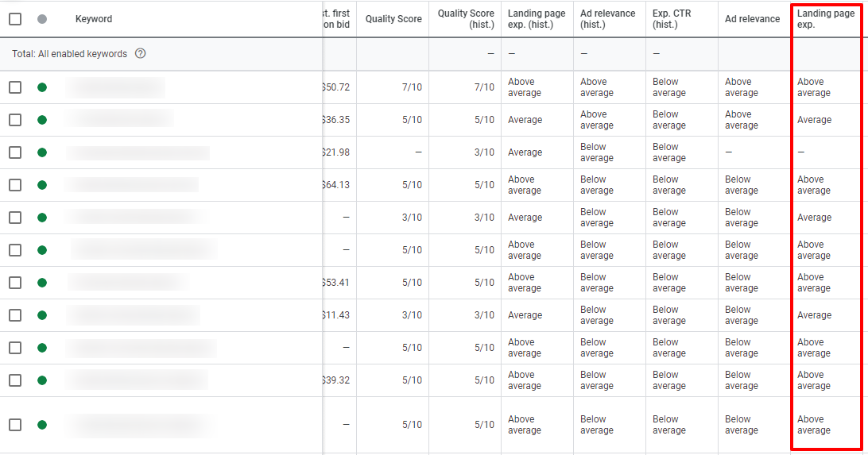Viewport: 868px width, 455px height.
Task: Click green status dot for the $21.98 keyword
Action: pos(42,152)
